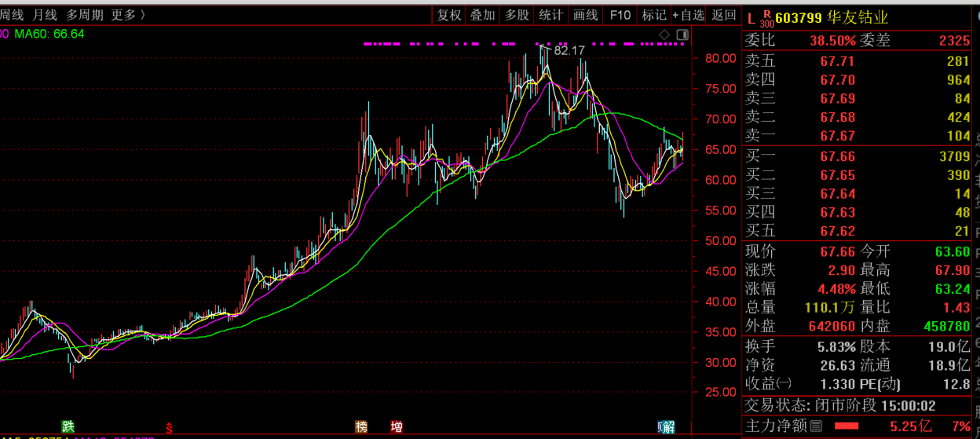Screen dimensions: 980x439
Task: Click the red 主力净额 flow bar
Action: (846, 426)
